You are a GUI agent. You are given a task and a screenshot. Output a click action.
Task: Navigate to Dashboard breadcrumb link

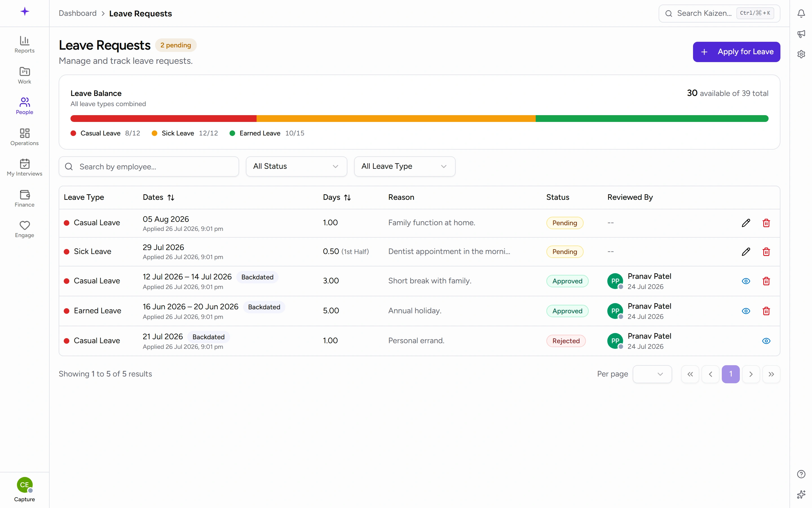point(78,13)
